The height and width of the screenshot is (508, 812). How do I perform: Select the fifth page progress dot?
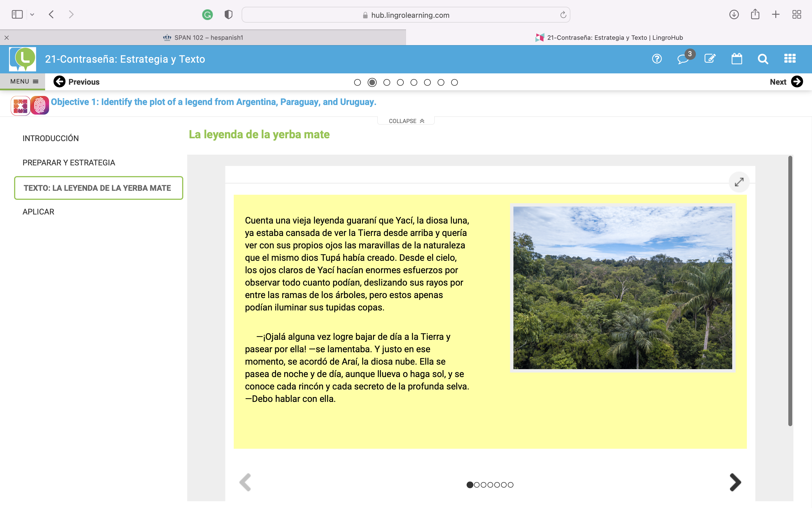coord(414,82)
